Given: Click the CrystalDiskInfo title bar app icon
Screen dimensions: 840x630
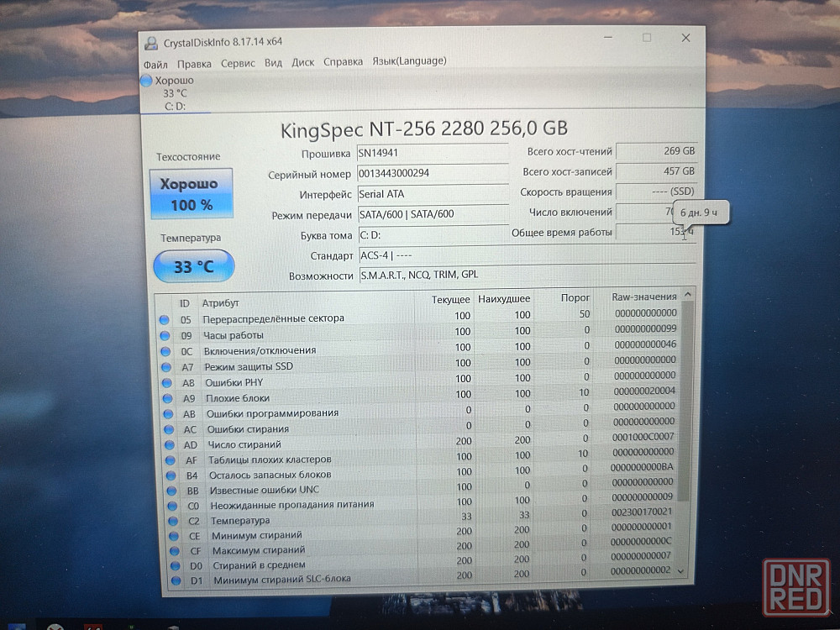Looking at the screenshot, I should click(151, 42).
